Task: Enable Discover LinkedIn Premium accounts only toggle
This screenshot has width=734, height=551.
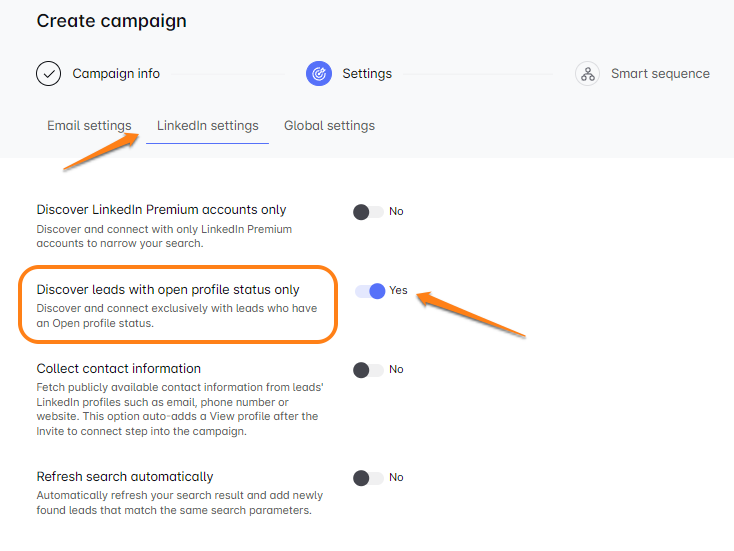Action: [x=368, y=212]
